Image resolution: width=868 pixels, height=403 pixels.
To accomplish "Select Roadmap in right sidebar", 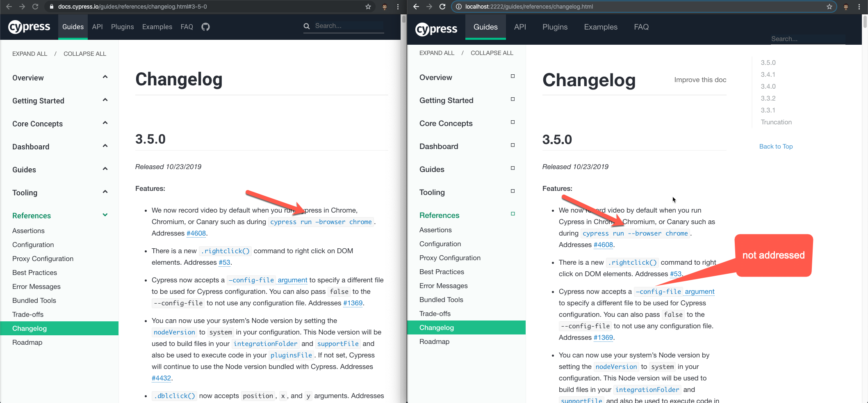I will click(434, 341).
